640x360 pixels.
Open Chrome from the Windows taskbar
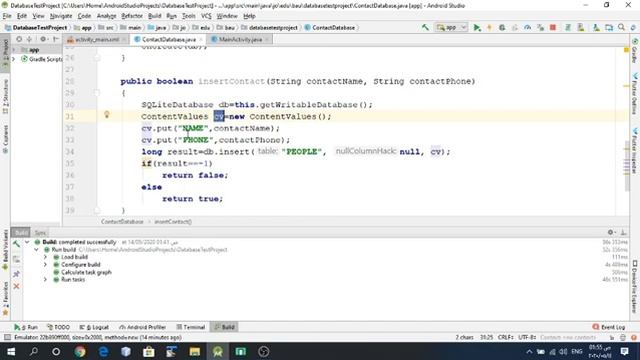(80, 351)
